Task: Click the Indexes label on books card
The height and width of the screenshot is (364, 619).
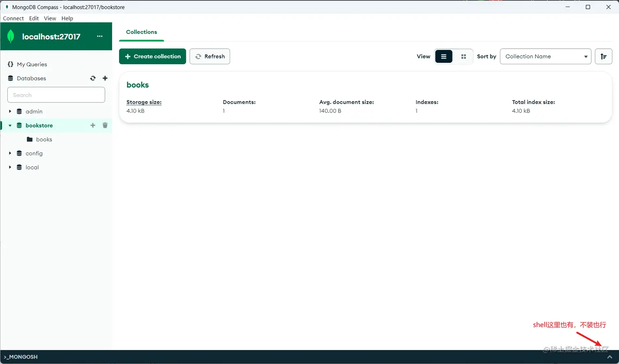Action: [427, 102]
